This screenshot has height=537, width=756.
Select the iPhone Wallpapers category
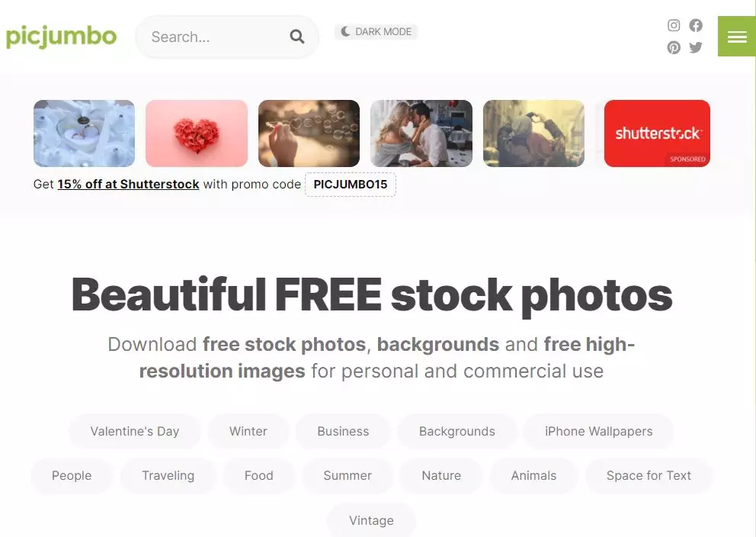pyautogui.click(x=598, y=431)
